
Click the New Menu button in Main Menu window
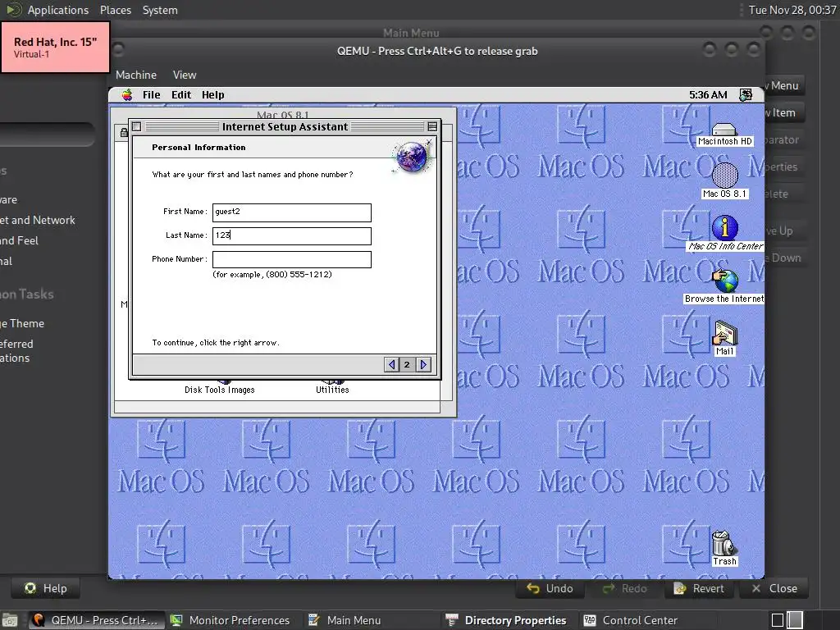[x=784, y=85]
